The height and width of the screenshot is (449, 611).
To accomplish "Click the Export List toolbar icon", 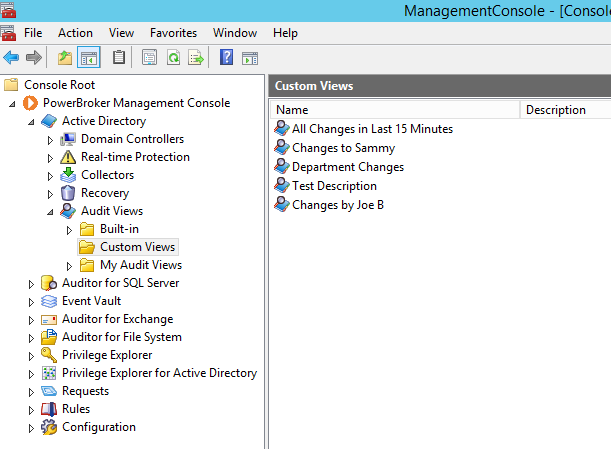I will point(196,57).
